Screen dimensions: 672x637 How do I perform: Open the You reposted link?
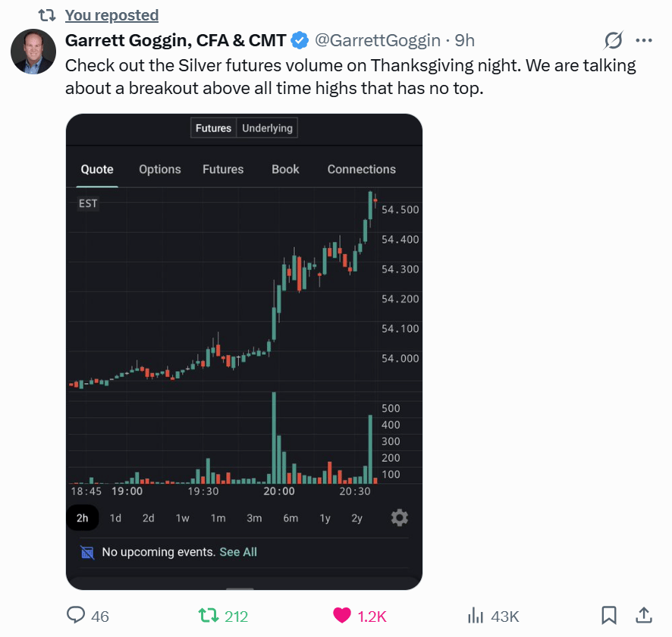click(x=111, y=15)
